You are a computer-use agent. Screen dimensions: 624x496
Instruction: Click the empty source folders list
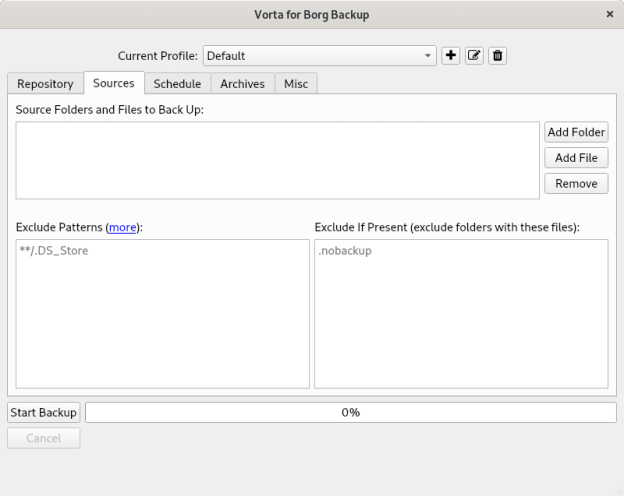pyautogui.click(x=277, y=160)
